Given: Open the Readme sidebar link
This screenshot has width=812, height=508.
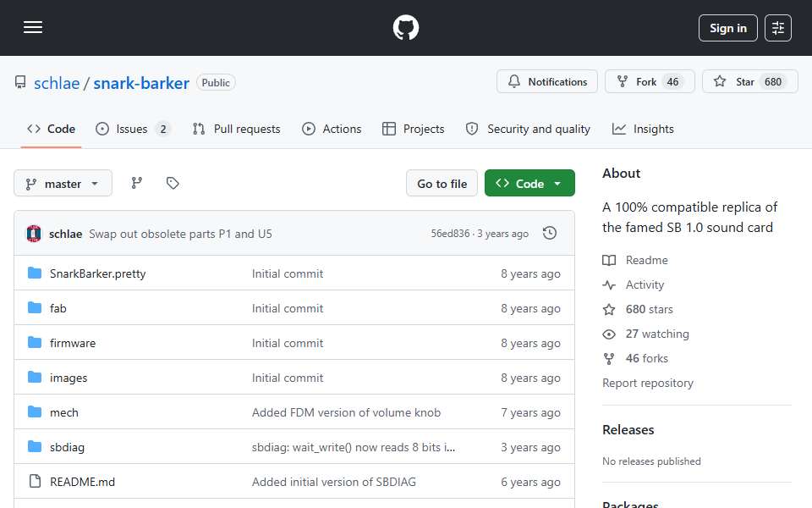Looking at the screenshot, I should [646, 260].
